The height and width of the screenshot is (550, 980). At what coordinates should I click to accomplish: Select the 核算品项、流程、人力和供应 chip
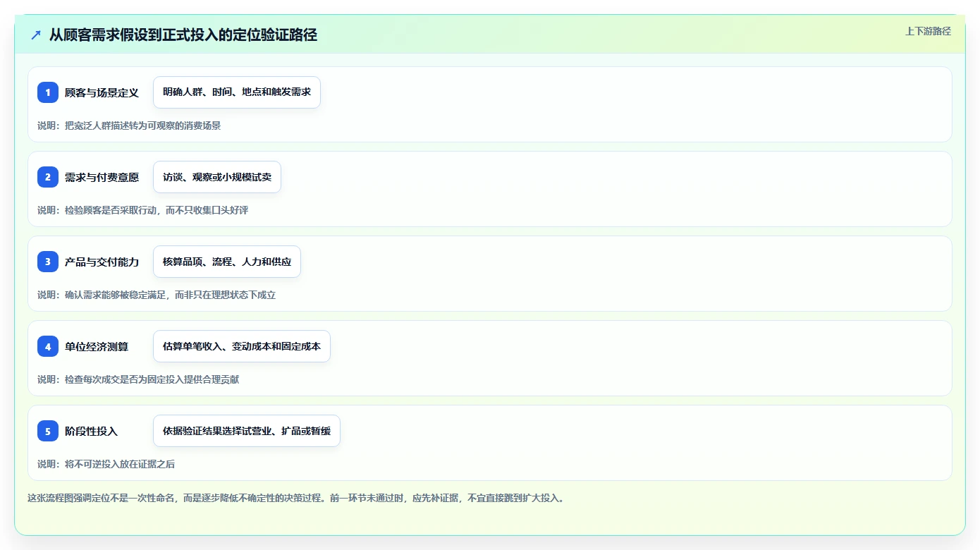coord(227,262)
